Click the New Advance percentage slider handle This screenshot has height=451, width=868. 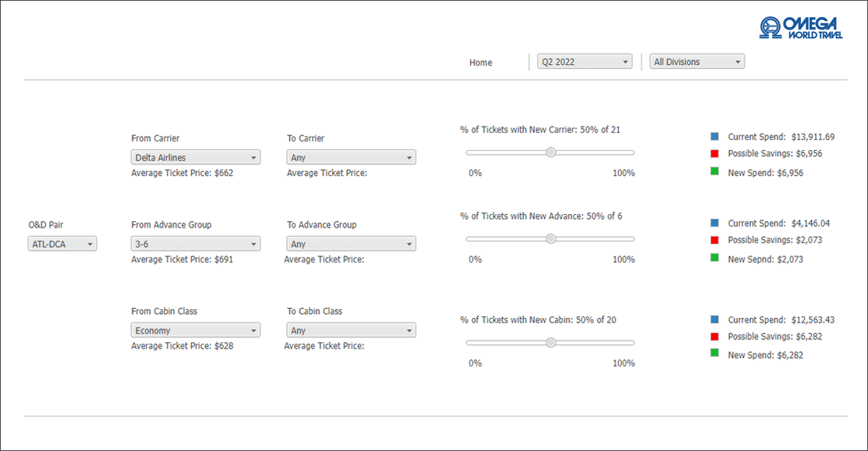(550, 238)
